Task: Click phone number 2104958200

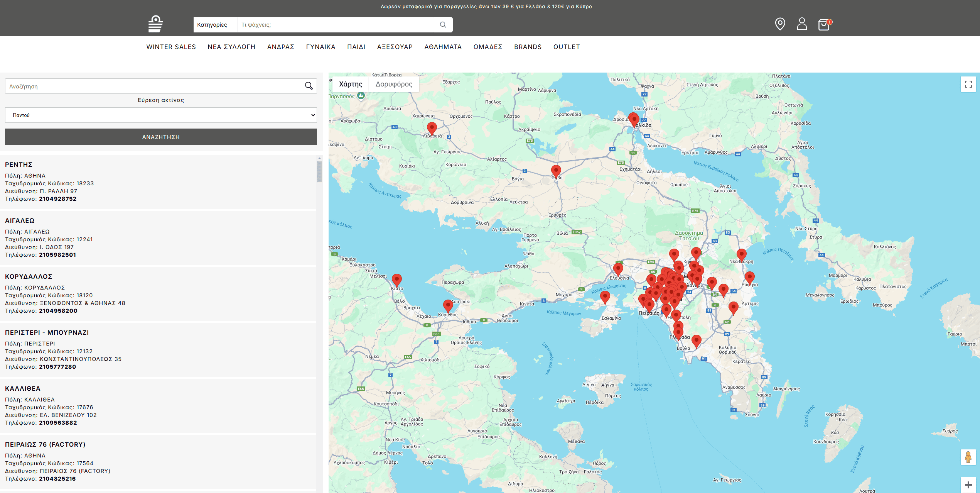Action: 58,311
